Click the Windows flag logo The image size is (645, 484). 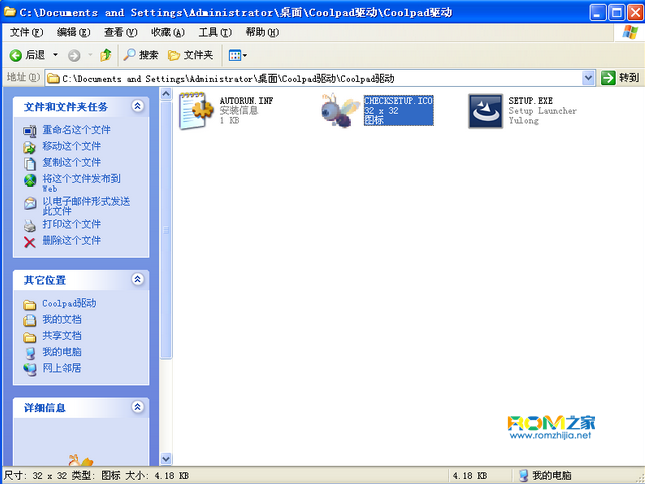click(x=630, y=32)
